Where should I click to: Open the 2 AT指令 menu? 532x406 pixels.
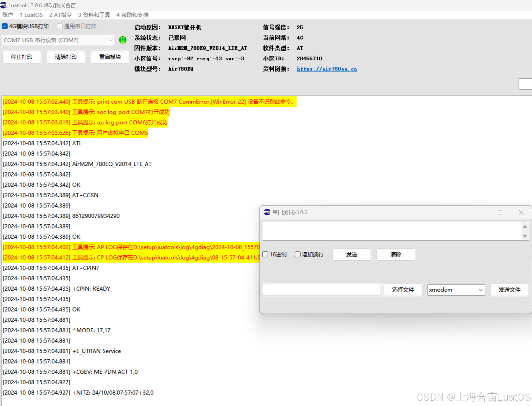pos(60,15)
